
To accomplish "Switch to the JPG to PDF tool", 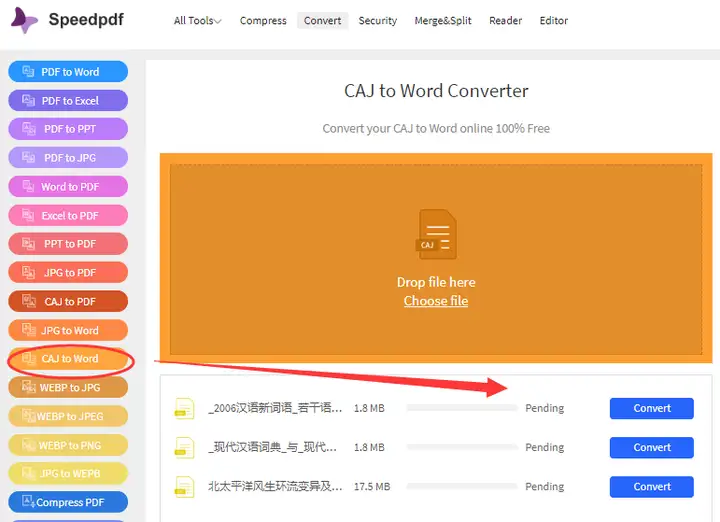I will [x=68, y=273].
